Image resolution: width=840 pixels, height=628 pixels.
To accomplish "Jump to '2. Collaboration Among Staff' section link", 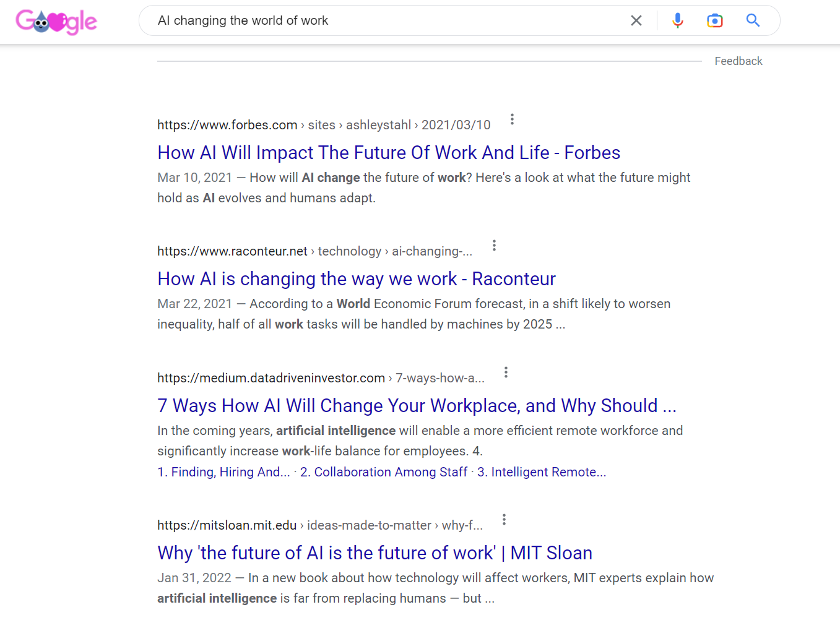I will [384, 472].
